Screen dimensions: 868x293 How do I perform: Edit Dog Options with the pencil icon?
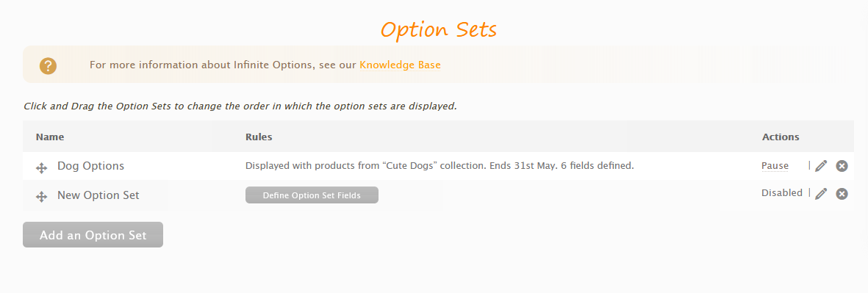click(821, 166)
